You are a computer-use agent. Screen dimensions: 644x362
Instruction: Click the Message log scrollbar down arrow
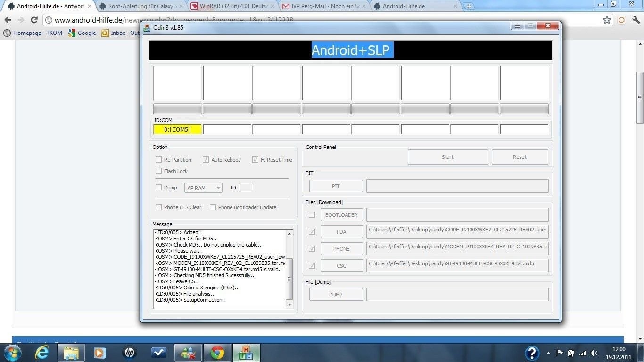(x=290, y=305)
